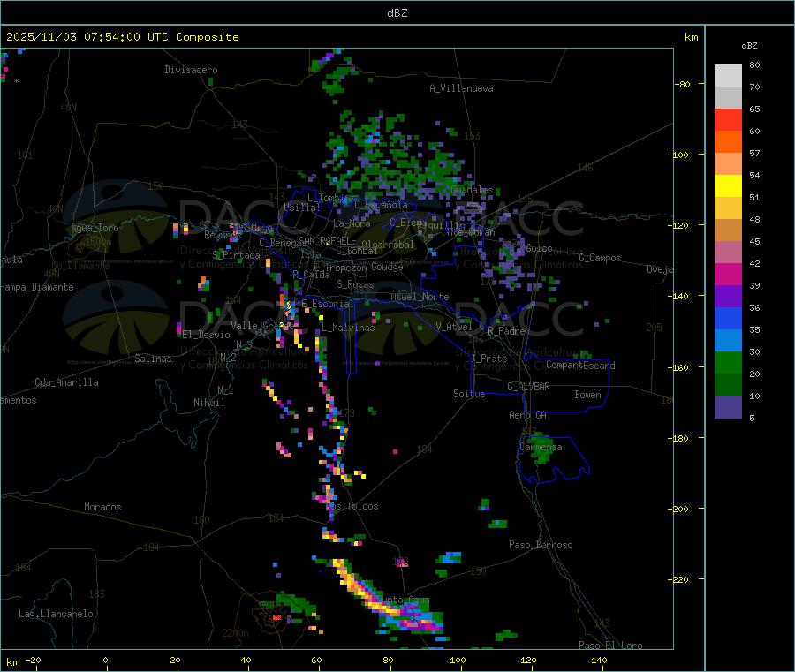Click the Morados place label
The width and height of the screenshot is (795, 672).
point(102,507)
